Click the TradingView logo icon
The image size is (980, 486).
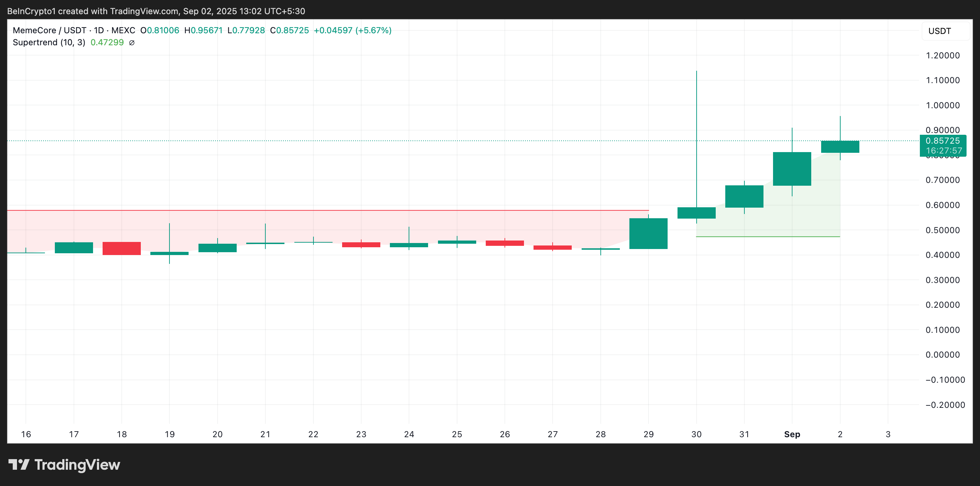pos(19,464)
